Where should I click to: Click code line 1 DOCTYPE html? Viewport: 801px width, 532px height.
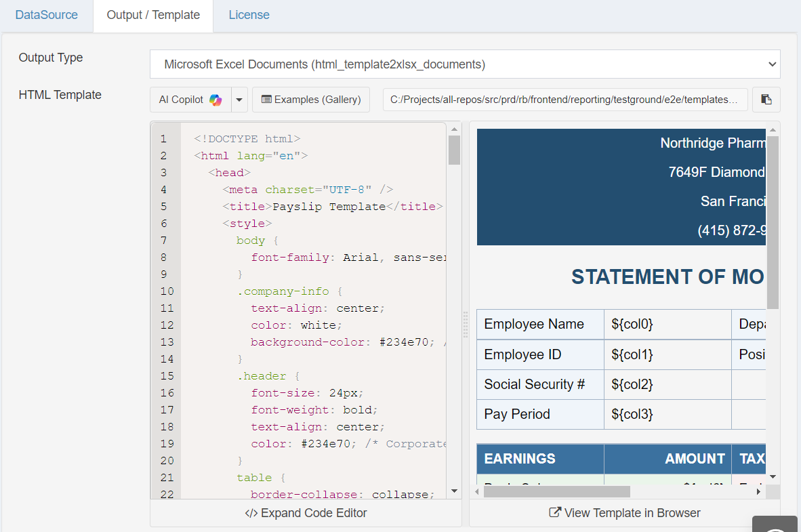click(247, 139)
